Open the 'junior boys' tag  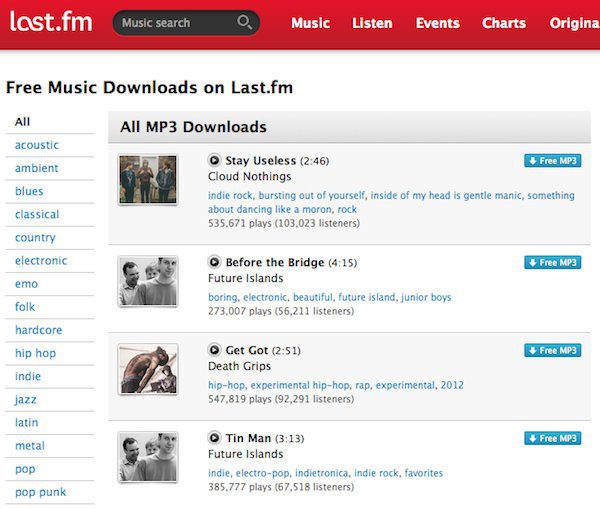(426, 297)
